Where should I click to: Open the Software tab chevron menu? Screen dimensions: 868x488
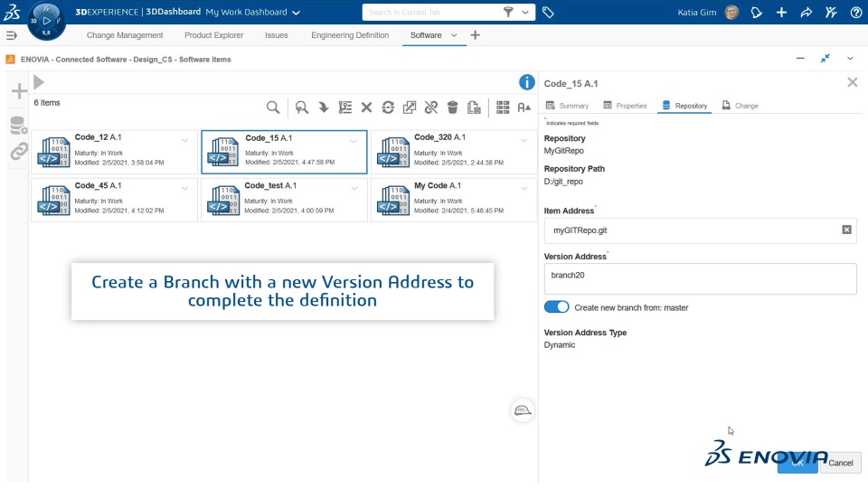[x=454, y=35]
